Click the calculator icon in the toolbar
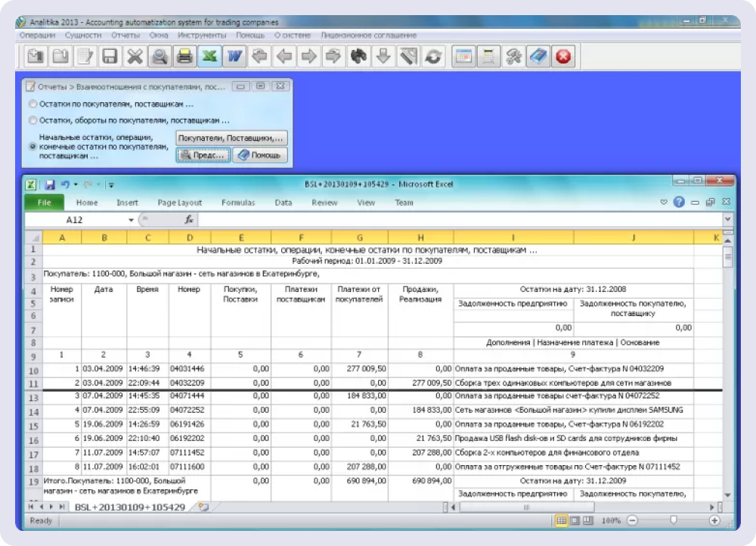Screen dimensions: 756x546 (489, 56)
